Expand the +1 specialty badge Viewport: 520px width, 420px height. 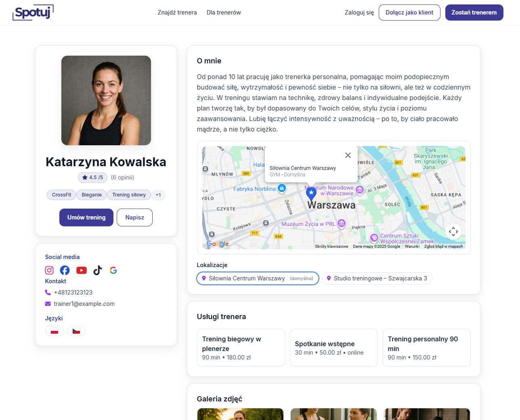(x=158, y=195)
